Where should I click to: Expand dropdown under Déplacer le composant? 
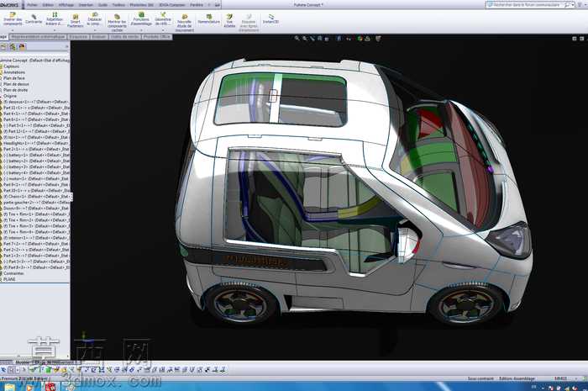[x=94, y=29]
